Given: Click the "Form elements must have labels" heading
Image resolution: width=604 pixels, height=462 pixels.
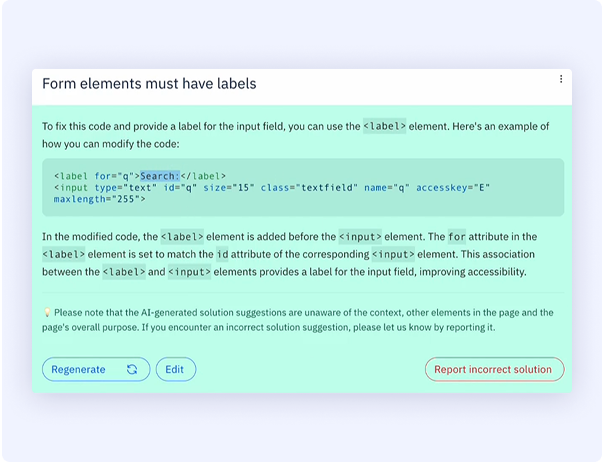Looking at the screenshot, I should (149, 84).
